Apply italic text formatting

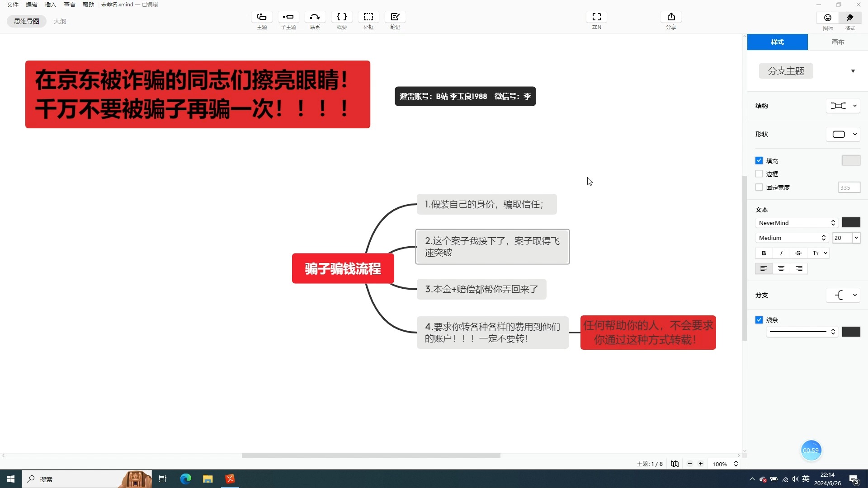tap(781, 253)
